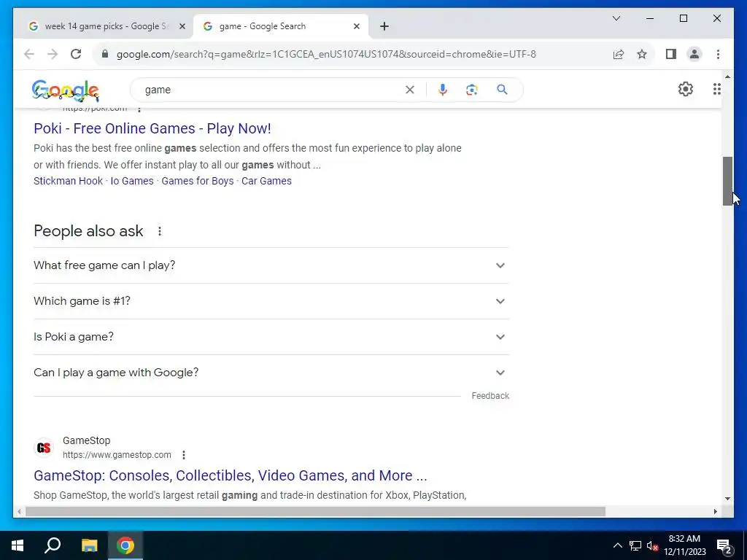This screenshot has height=560, width=747.
Task: Click the GameStop site favicon
Action: coord(44,448)
